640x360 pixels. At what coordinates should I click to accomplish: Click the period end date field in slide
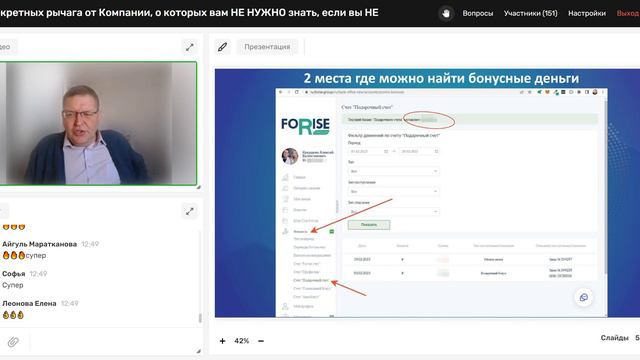[419, 151]
